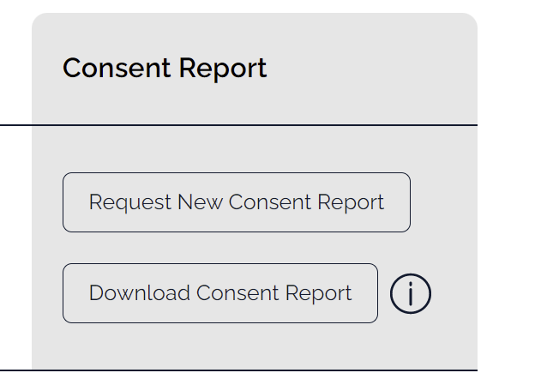Request a new consent report
Viewport: 536px width, 392px height.
coord(237,202)
